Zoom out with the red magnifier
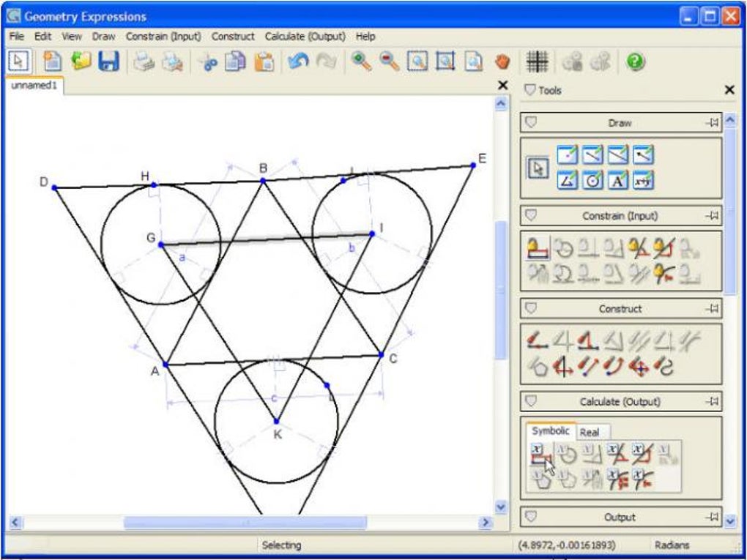 pos(389,61)
